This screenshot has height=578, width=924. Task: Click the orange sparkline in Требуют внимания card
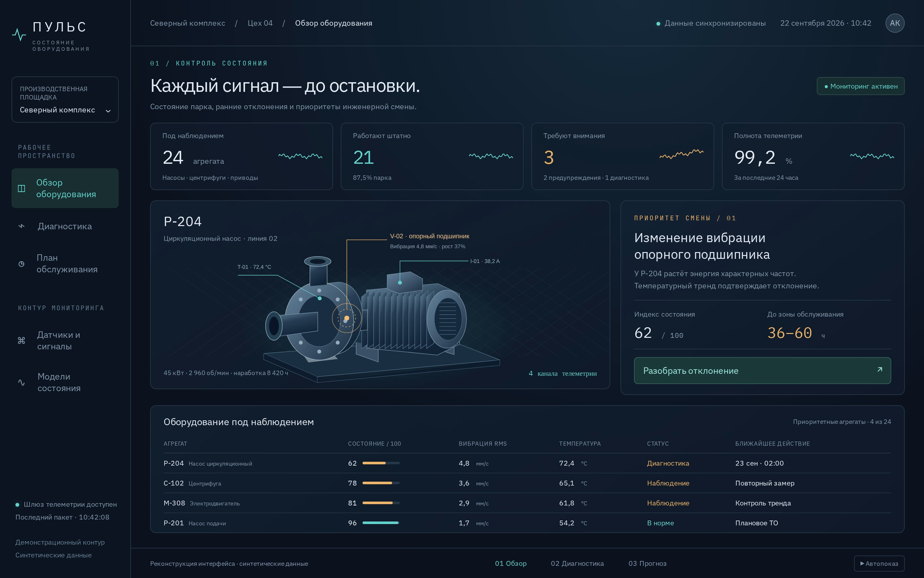[681, 154]
